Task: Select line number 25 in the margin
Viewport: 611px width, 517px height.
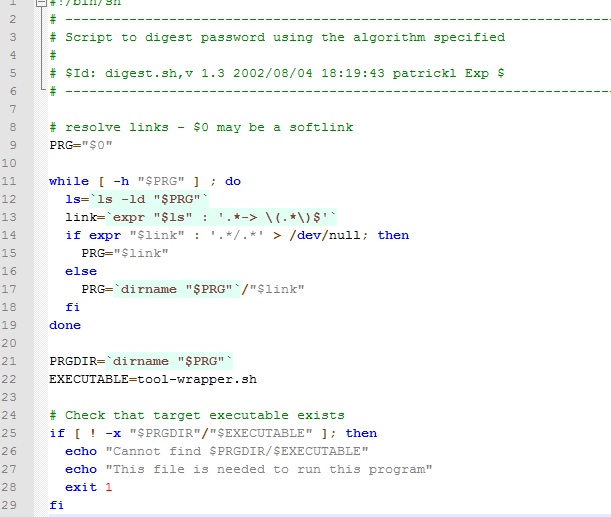Action: pos(9,433)
